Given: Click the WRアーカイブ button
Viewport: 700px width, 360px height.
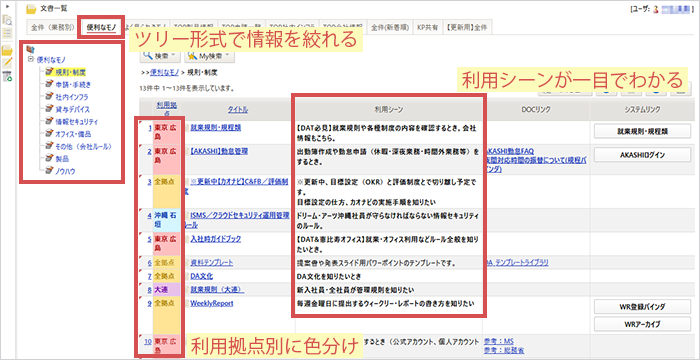Looking at the screenshot, I should point(642,324).
